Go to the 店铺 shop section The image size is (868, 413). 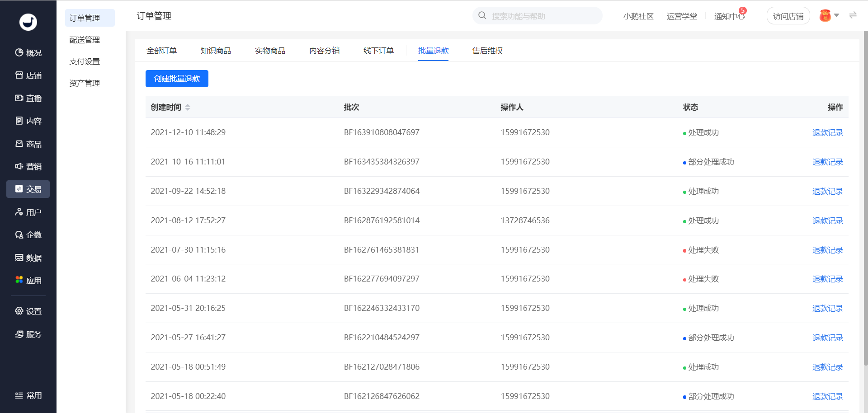pos(28,75)
